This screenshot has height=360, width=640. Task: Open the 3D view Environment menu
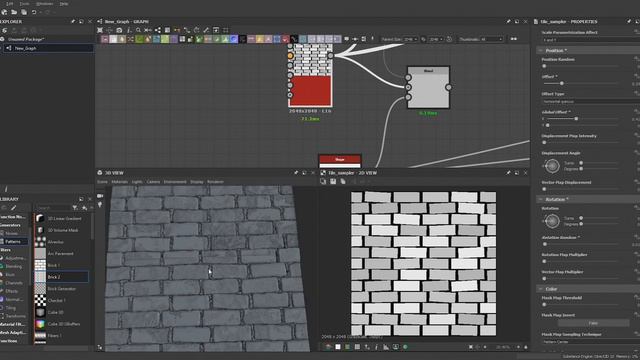click(x=175, y=182)
